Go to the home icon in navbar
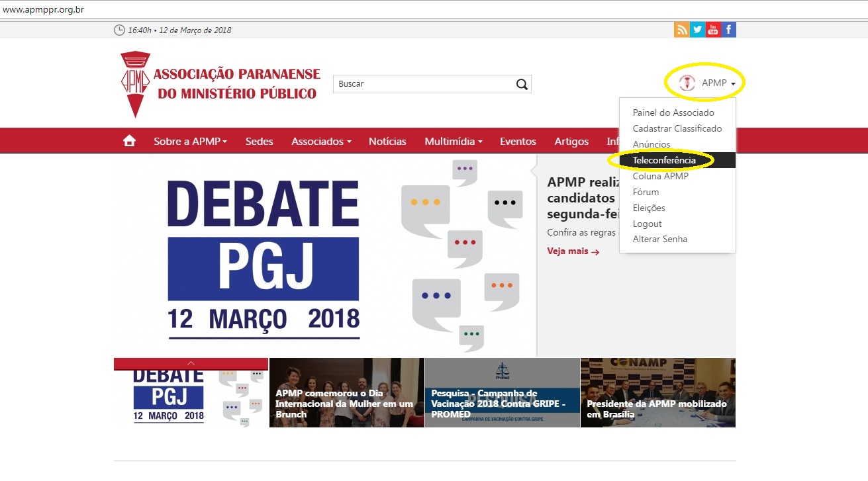Screen dimensions: 868x481 click(x=129, y=141)
